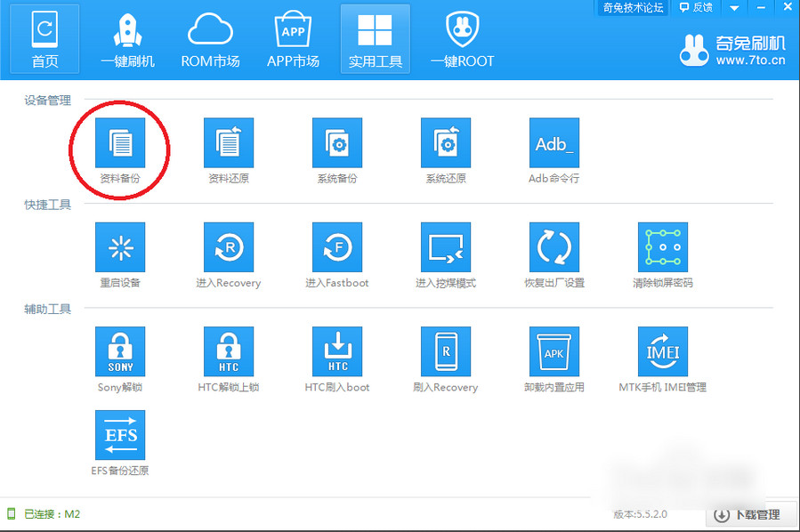Open 卸载内置应用 APK uninstall tool
This screenshot has height=532, width=800.
(554, 351)
